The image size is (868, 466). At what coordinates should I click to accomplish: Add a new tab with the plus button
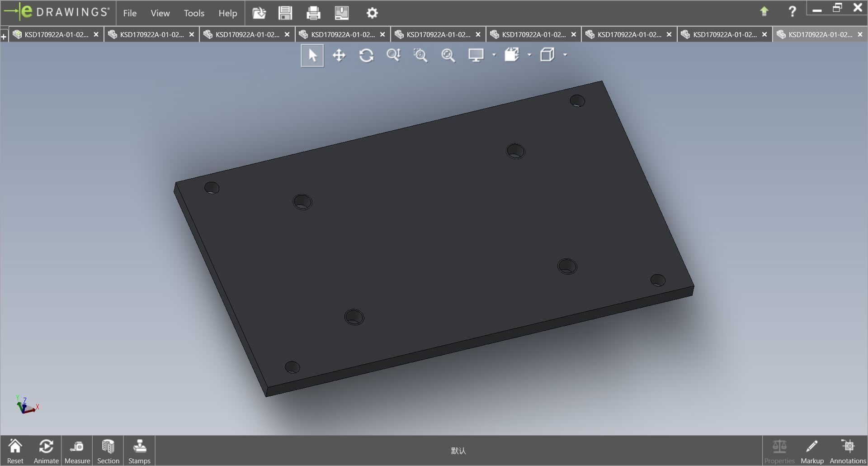click(4, 36)
